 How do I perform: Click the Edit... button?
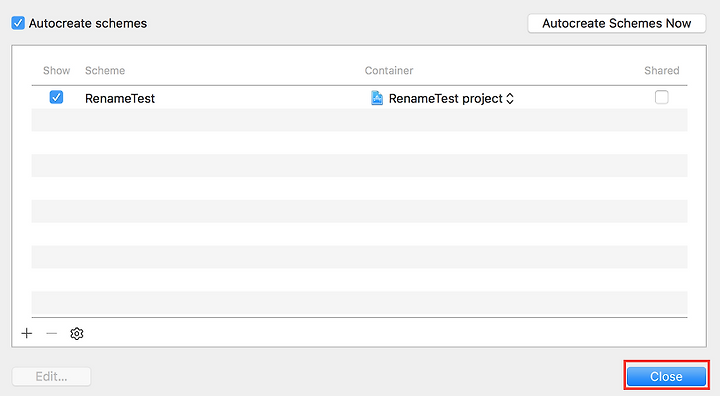coord(51,377)
